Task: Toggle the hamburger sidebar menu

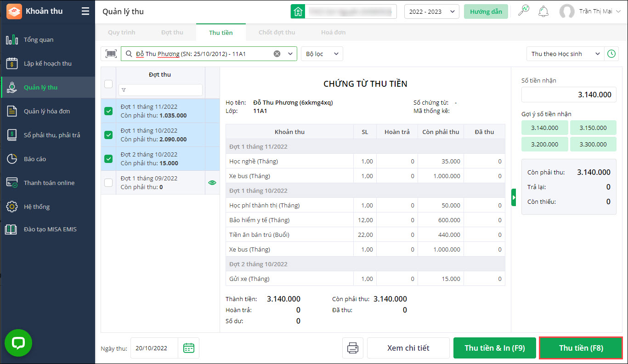Action: click(85, 11)
